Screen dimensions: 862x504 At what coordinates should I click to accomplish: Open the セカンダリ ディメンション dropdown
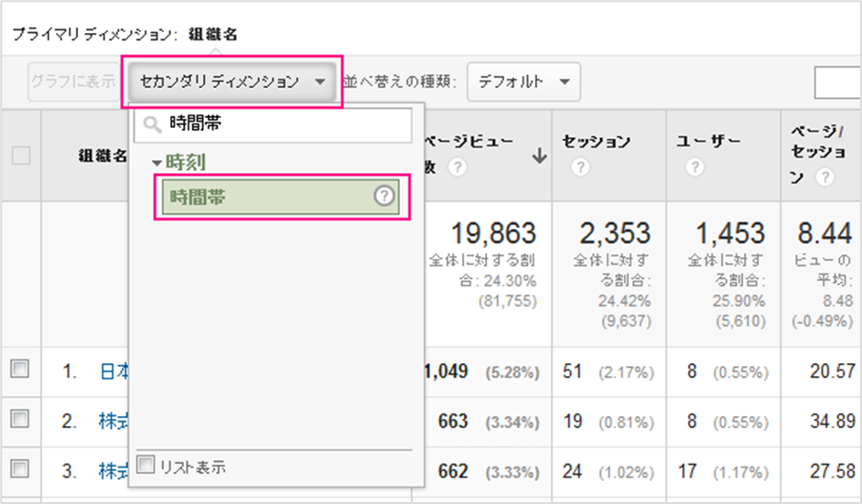(x=232, y=81)
